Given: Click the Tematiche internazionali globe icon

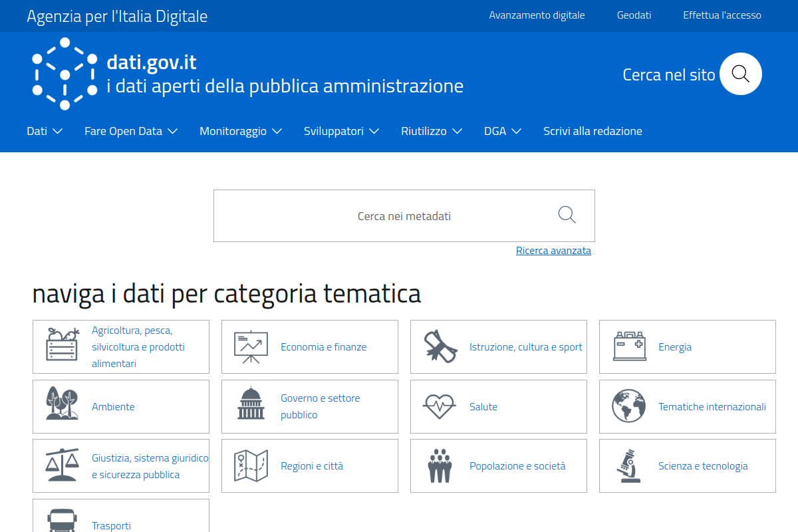Looking at the screenshot, I should 629,406.
